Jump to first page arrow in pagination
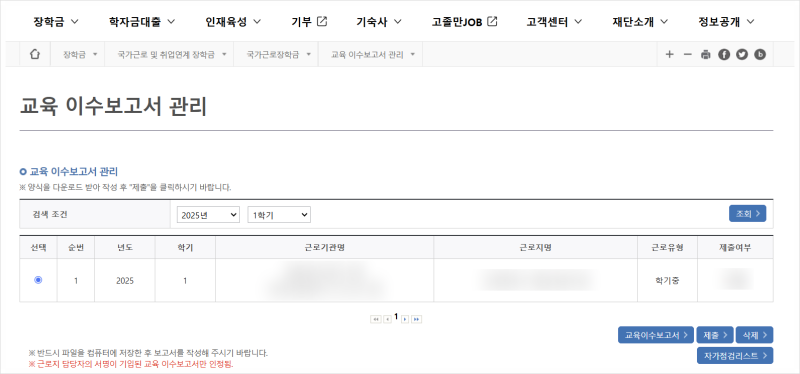Viewport: 800px width, 374px height. pos(376,319)
